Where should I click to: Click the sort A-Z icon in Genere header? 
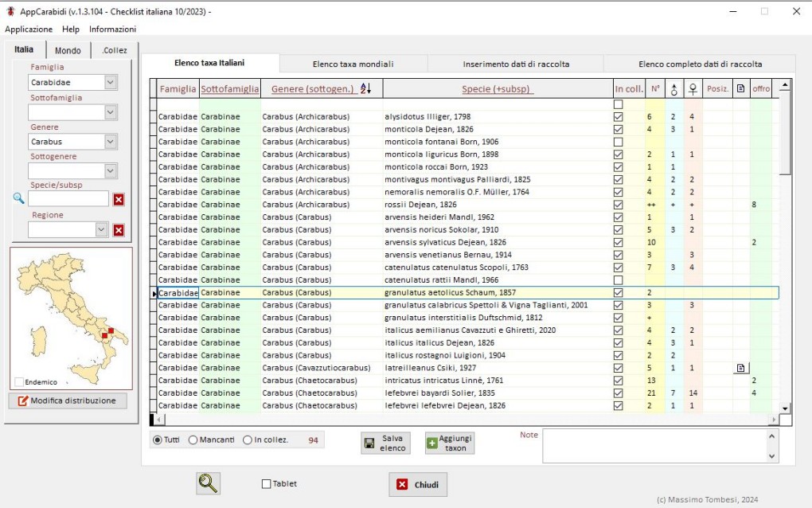pyautogui.click(x=366, y=88)
